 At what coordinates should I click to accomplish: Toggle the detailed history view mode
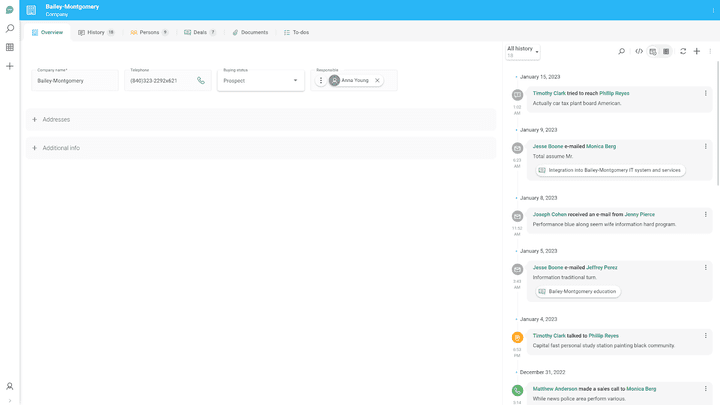click(x=653, y=51)
